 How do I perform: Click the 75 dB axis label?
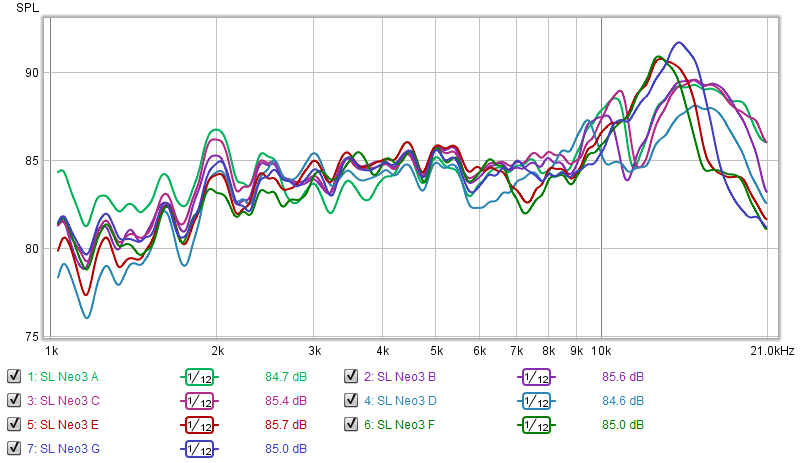(x=32, y=337)
